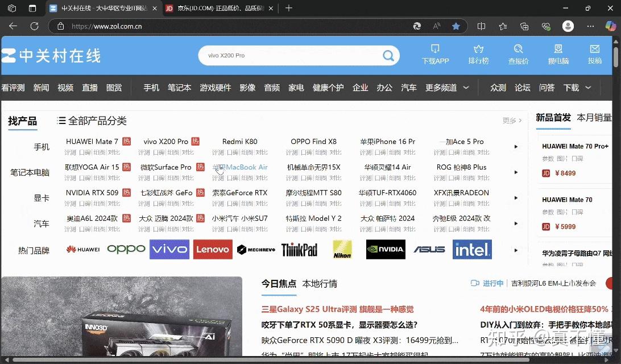Click the HUAWEI brand logo
621x364 pixels.
tap(83, 249)
